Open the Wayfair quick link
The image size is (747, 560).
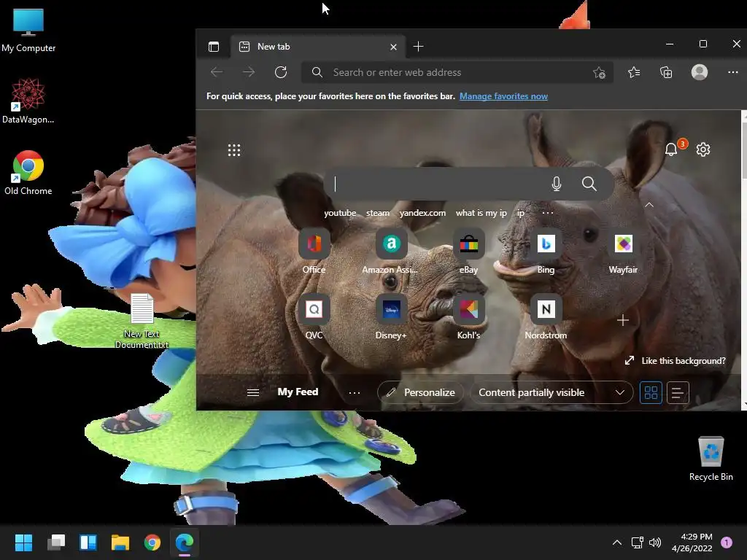click(623, 252)
